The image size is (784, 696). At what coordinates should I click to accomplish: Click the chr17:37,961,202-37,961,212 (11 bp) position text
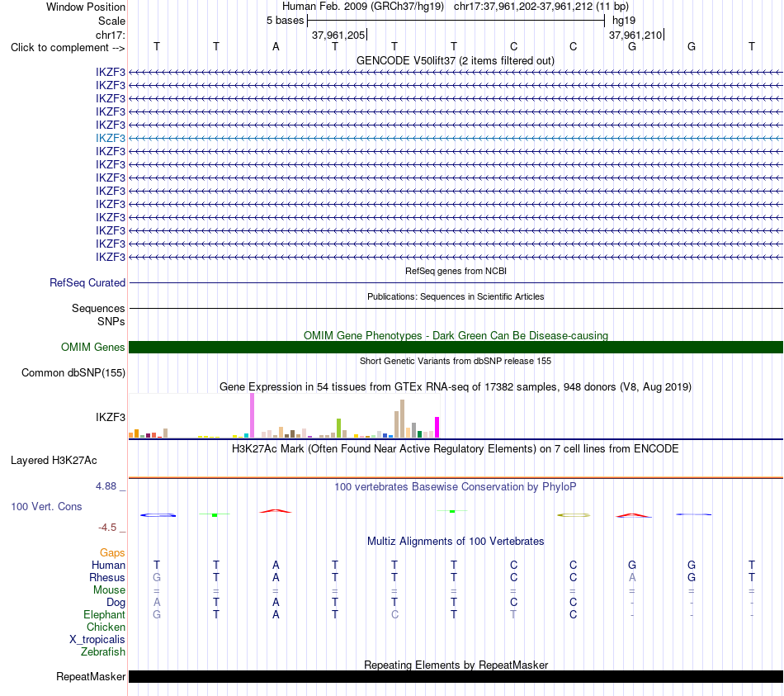541,7
